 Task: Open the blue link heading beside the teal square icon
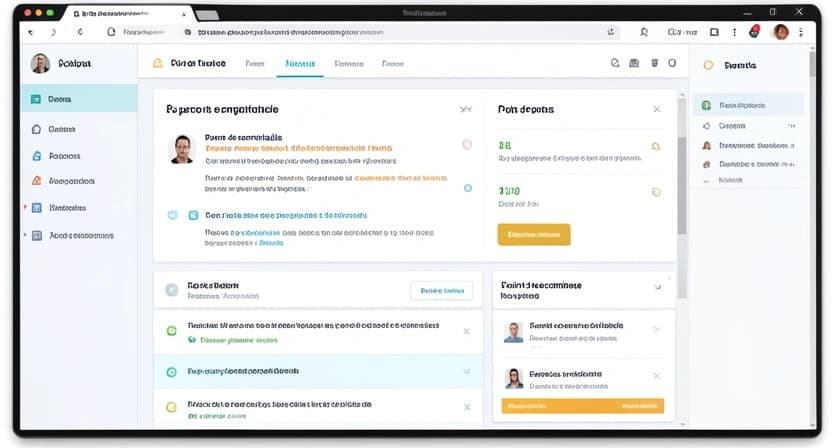[286, 216]
